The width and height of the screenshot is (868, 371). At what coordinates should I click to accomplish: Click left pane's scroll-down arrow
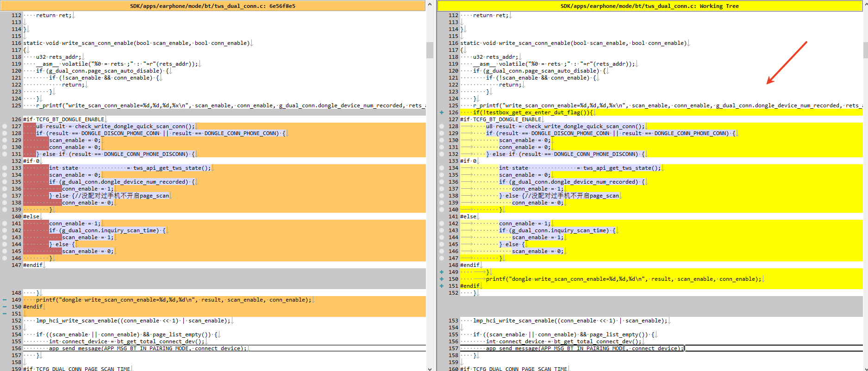click(x=430, y=368)
